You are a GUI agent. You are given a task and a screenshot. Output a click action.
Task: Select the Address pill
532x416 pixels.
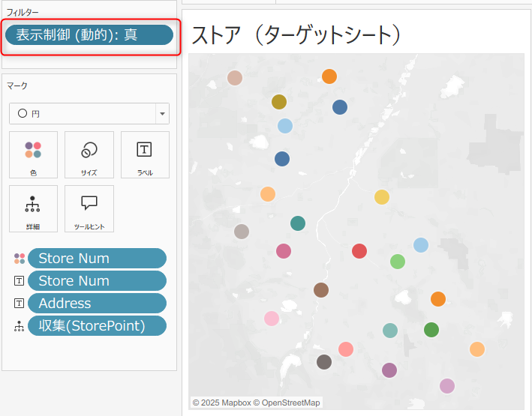97,303
